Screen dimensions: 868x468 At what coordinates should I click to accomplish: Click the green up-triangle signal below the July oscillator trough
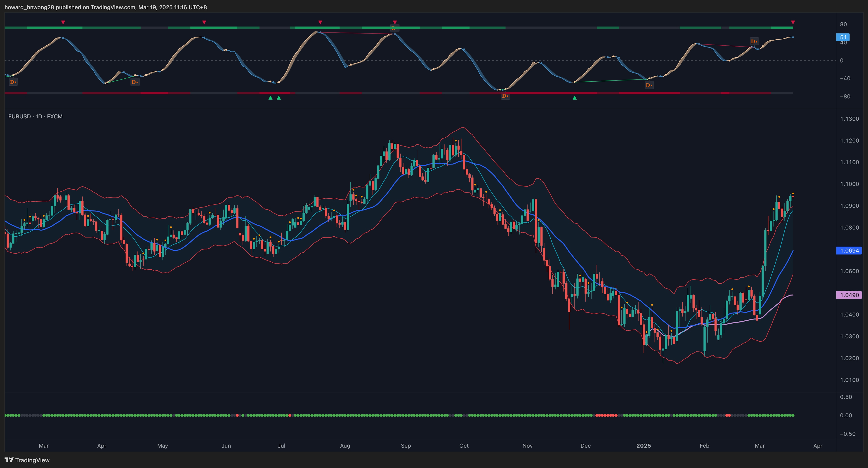[x=270, y=98]
